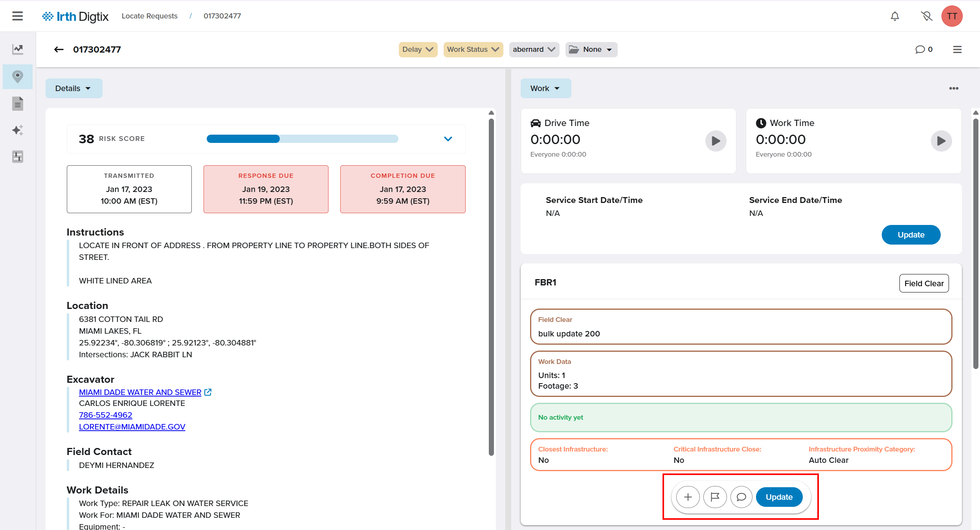Open the analytics chart sidebar icon

pos(18,49)
